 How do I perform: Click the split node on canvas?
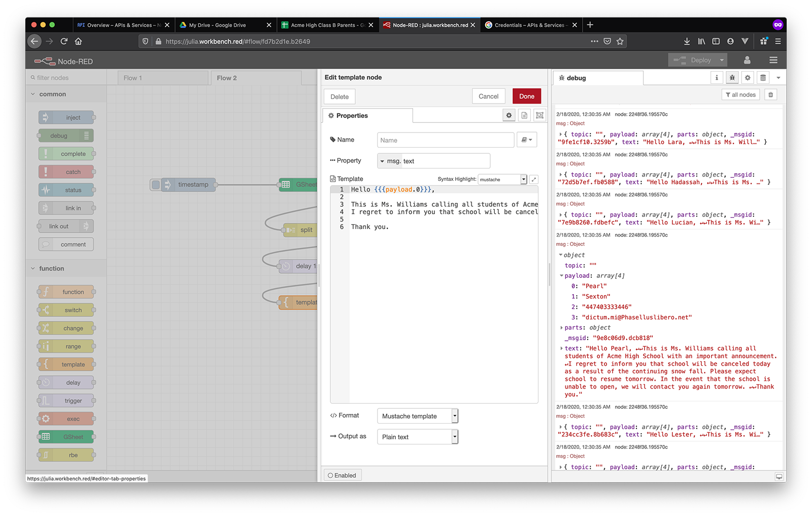pyautogui.click(x=300, y=230)
